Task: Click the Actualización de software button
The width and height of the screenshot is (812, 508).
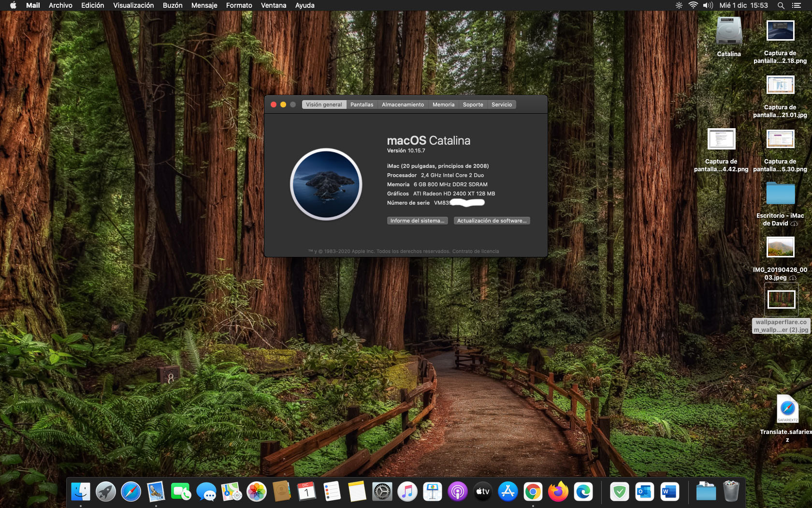Action: (x=492, y=221)
